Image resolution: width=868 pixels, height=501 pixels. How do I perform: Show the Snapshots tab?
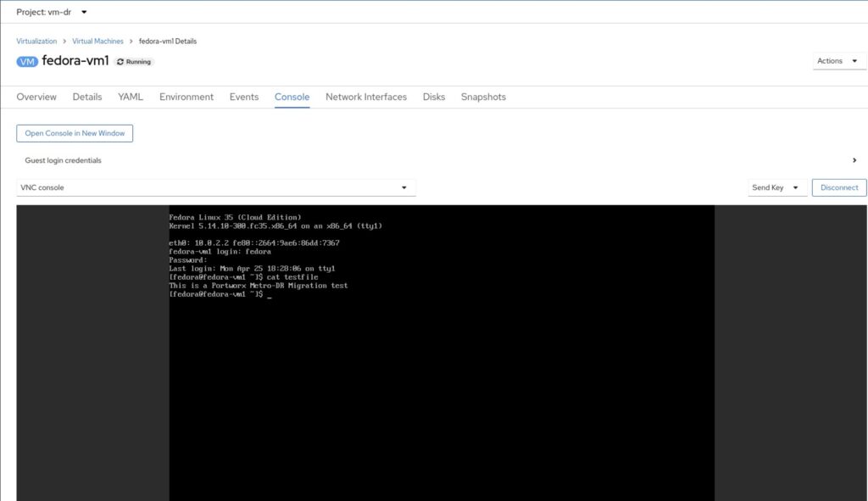point(483,97)
